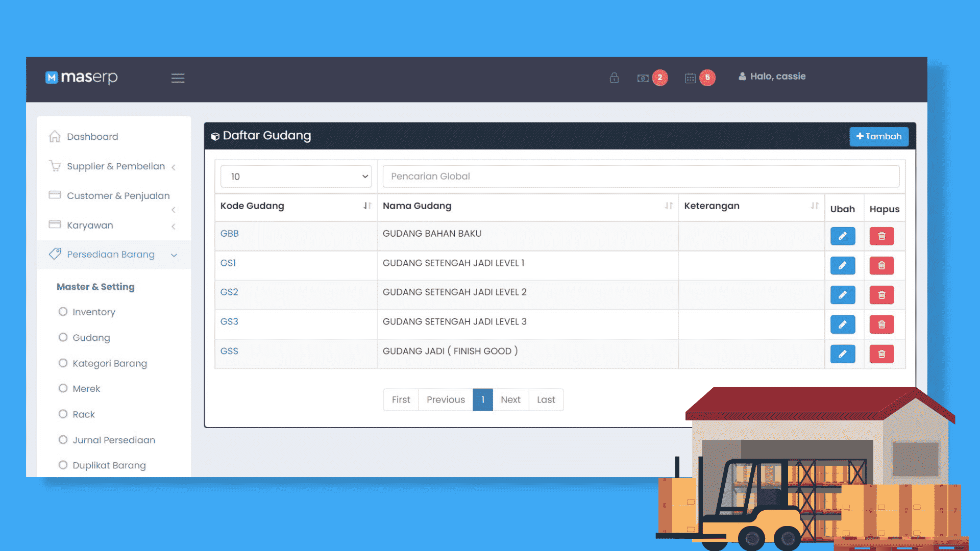
Task: Delete the GS2 warehouse via trash icon
Action: pyautogui.click(x=881, y=295)
